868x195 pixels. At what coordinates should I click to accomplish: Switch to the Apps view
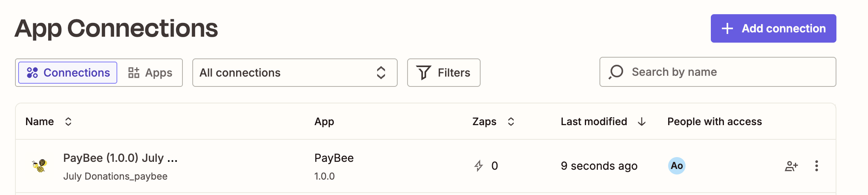coord(150,73)
